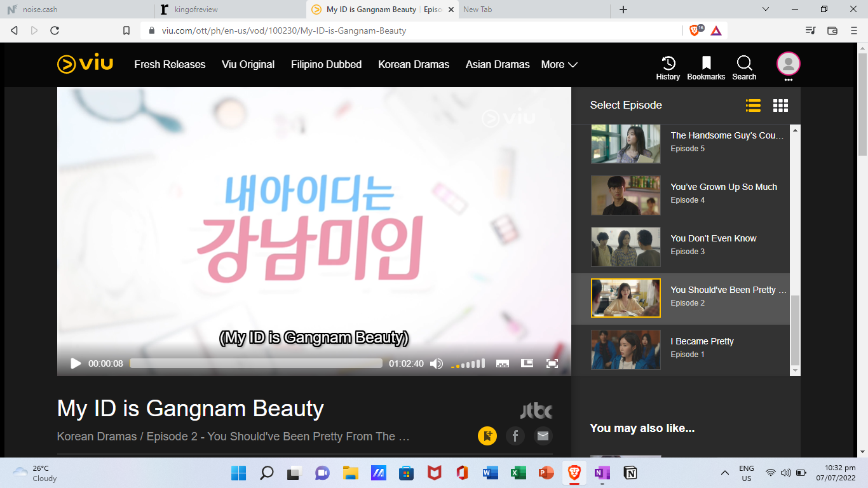Switch episode list to grid view
The image size is (868, 488).
pos(780,105)
